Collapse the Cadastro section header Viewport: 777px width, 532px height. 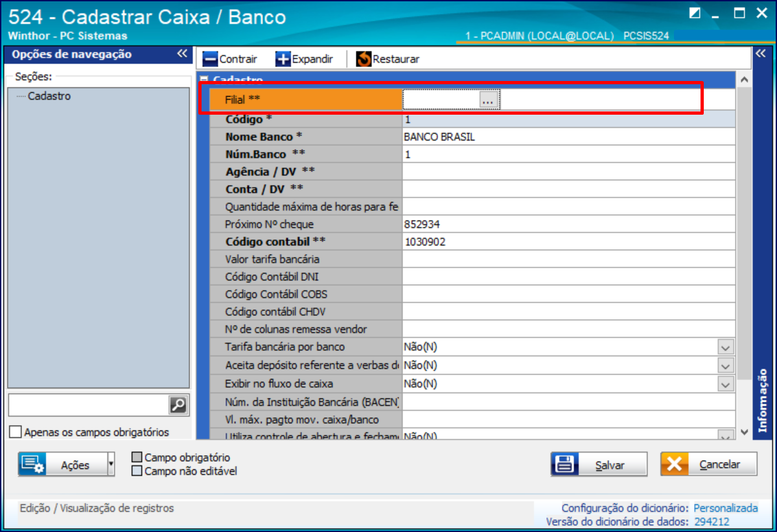pos(204,79)
